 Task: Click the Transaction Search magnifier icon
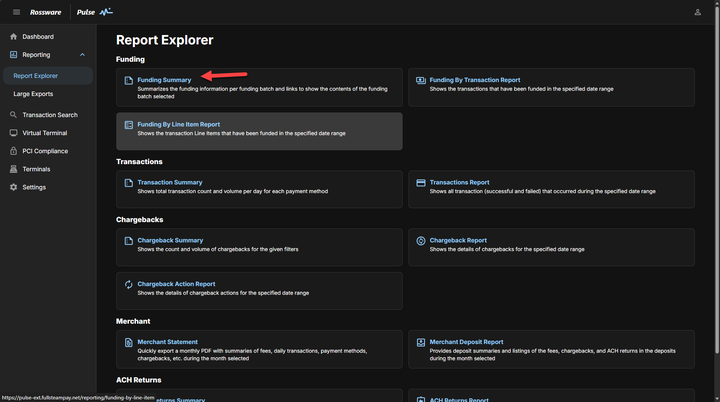pos(13,115)
